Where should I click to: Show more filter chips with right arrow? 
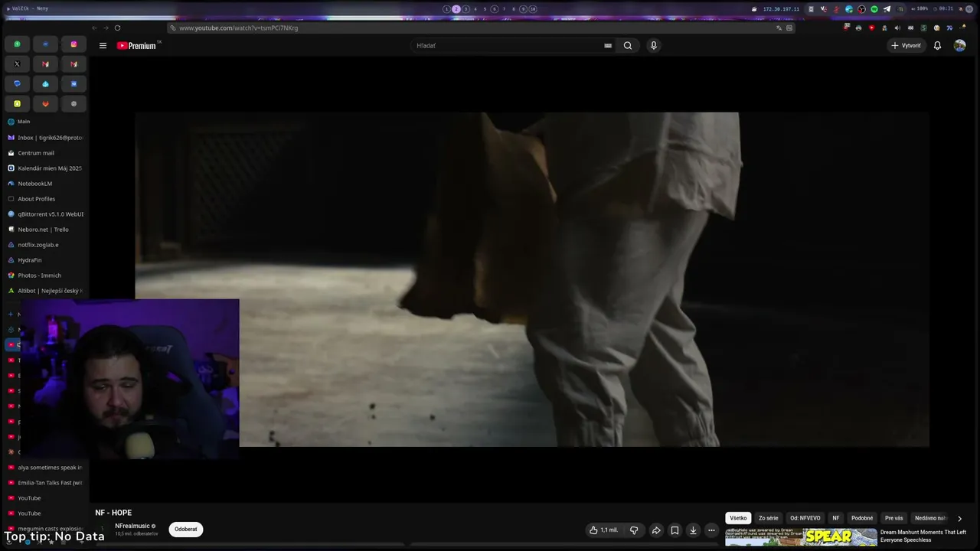click(x=959, y=519)
